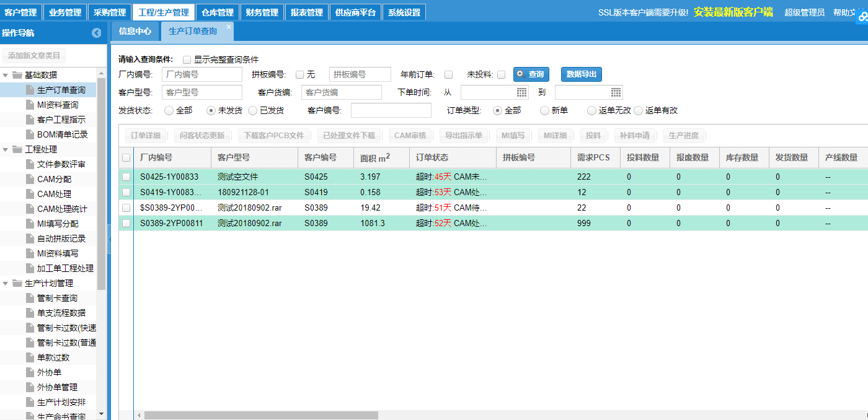Collapse the 基础数据 tree branch
This screenshot has width=868, height=420.
(4, 74)
